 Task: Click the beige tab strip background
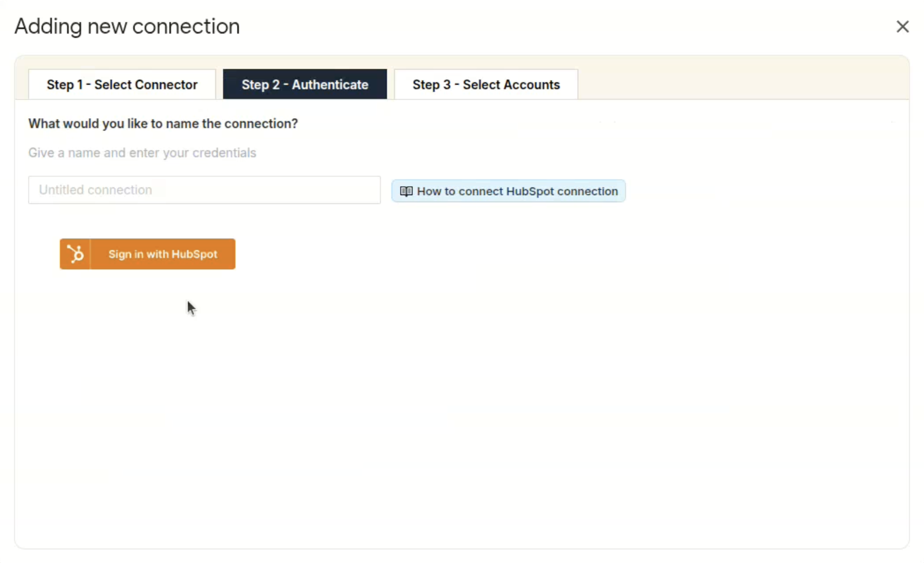744,78
